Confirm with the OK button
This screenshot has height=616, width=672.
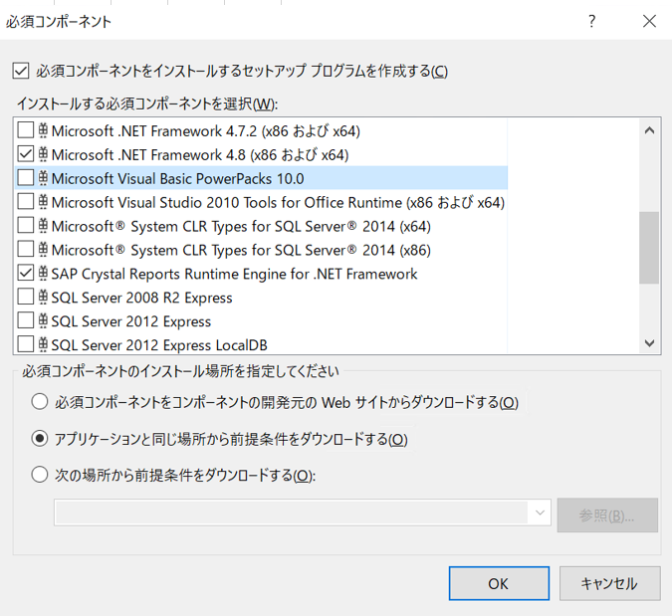click(499, 583)
